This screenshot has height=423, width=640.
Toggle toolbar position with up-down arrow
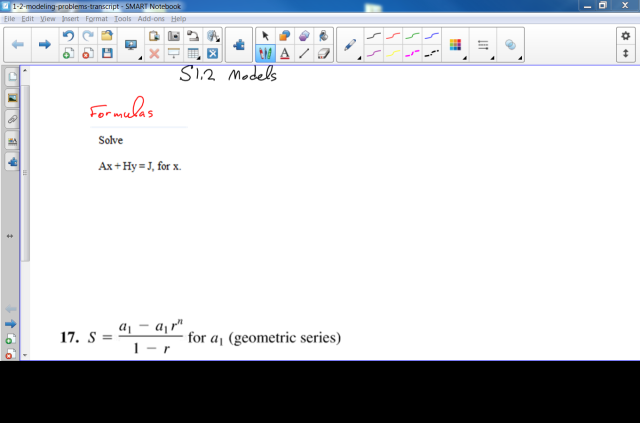[x=625, y=53]
